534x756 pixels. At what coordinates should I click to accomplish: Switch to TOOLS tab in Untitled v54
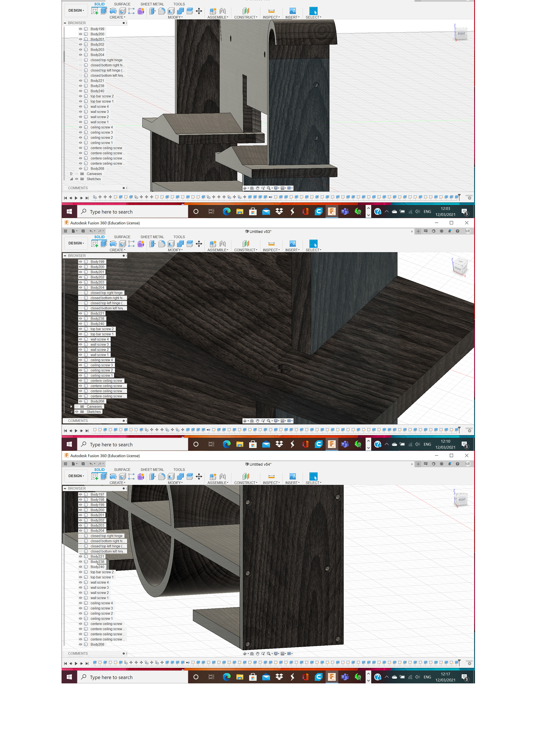[x=179, y=470]
